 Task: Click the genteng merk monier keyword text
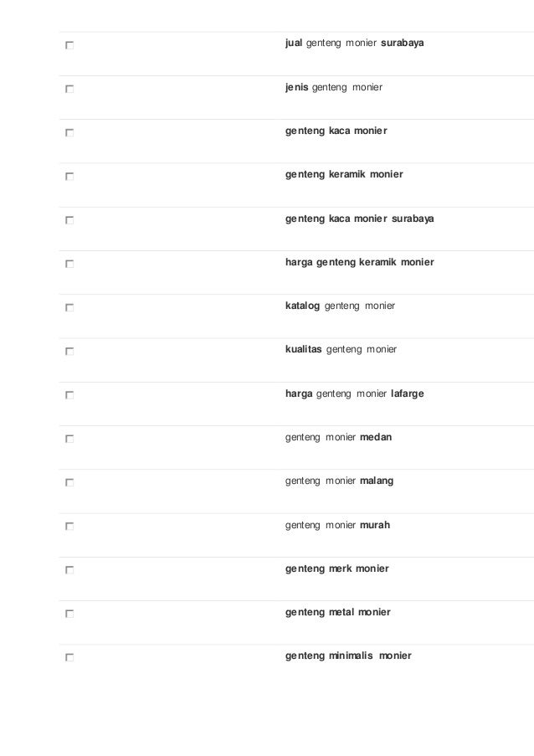point(336,569)
